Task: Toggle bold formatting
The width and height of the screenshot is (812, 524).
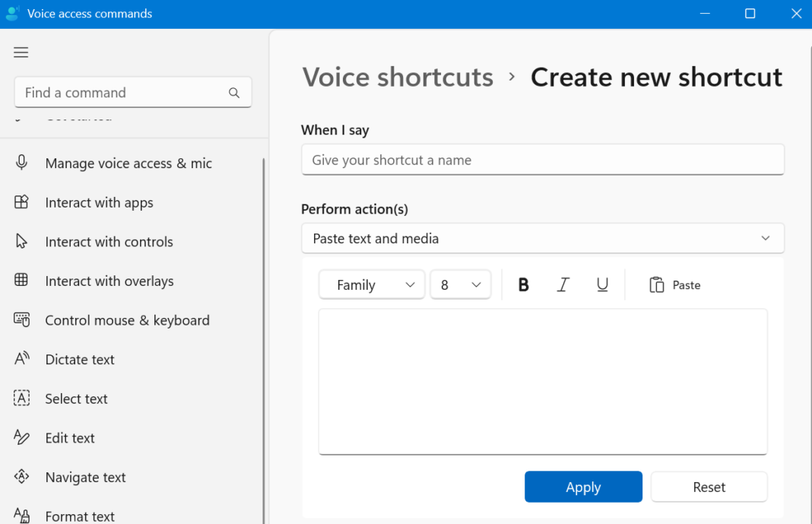Action: (524, 284)
